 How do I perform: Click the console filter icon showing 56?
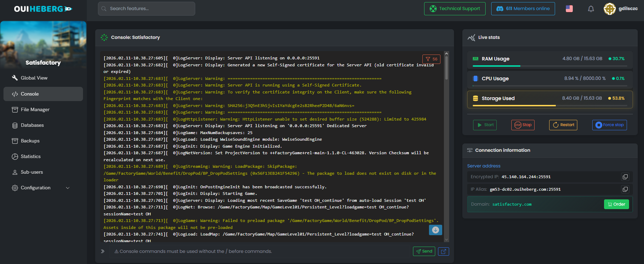(431, 59)
